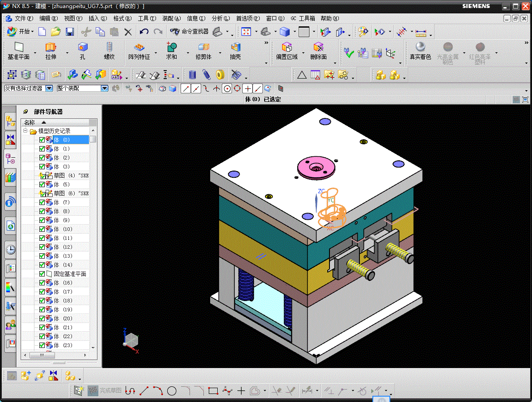Image resolution: width=532 pixels, height=402 pixels.
Task: Open the 分析(L) menu
Action: click(x=220, y=18)
